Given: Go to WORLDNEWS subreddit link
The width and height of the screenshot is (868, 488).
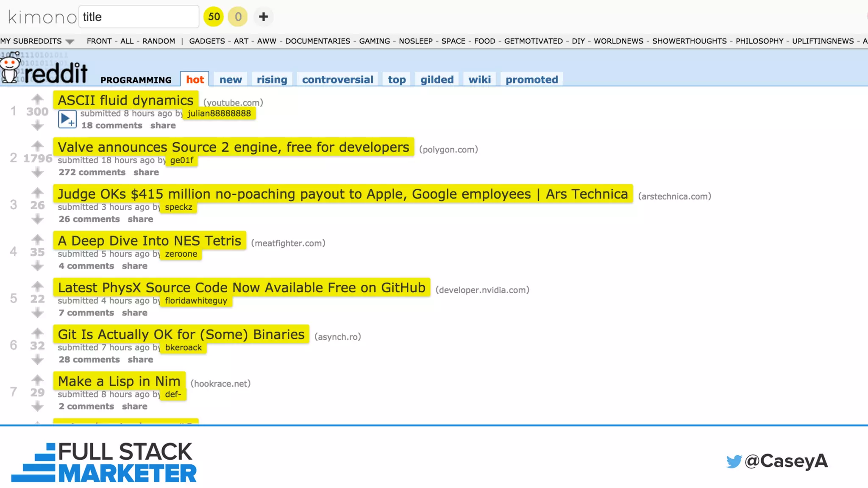Looking at the screenshot, I should (618, 41).
